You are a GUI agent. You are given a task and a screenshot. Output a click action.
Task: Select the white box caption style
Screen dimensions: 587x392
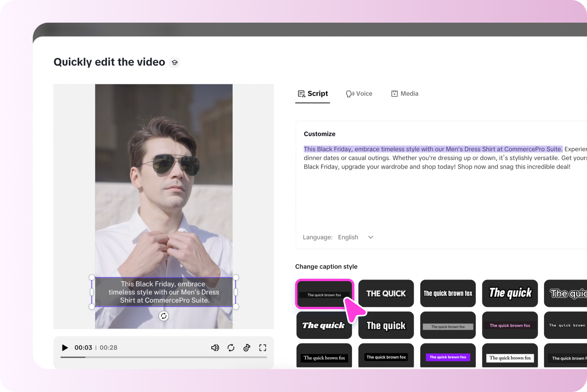coord(510,357)
